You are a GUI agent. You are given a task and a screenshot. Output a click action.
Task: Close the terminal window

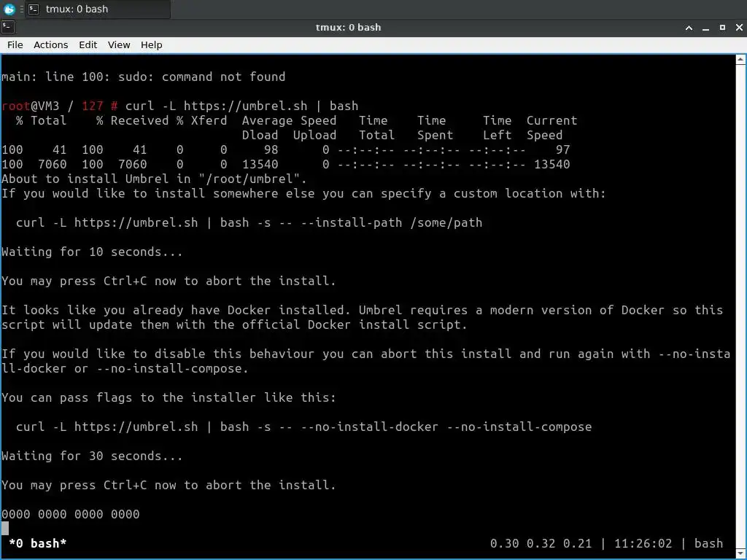click(x=739, y=28)
